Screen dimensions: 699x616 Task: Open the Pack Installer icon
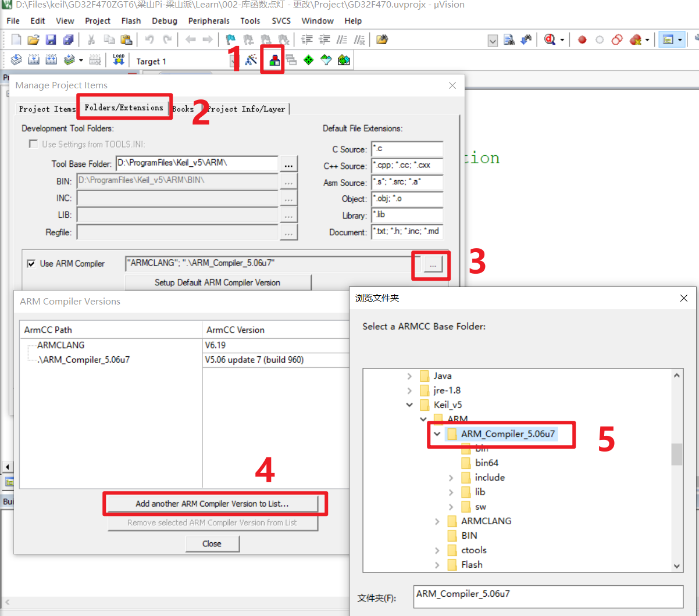tap(344, 60)
